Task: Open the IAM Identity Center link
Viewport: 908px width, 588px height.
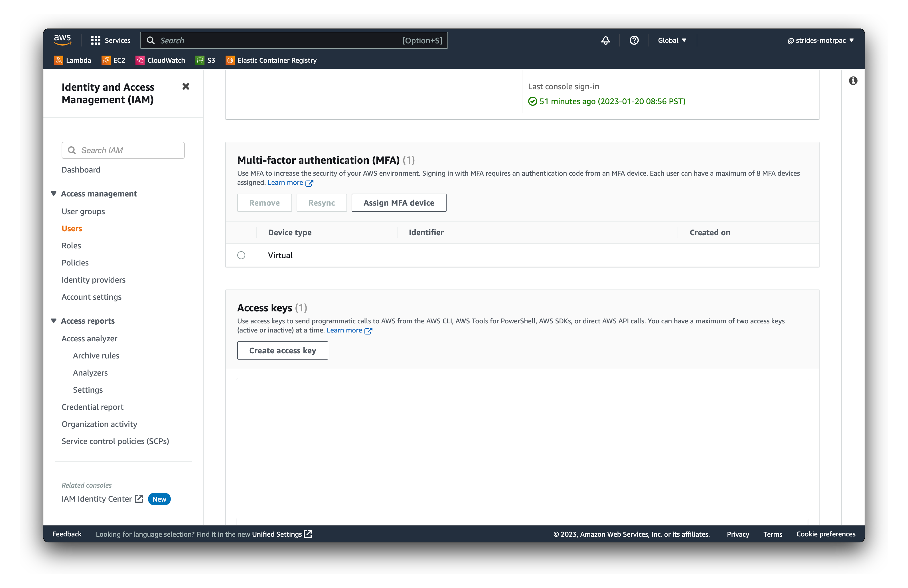Action: [x=96, y=499]
